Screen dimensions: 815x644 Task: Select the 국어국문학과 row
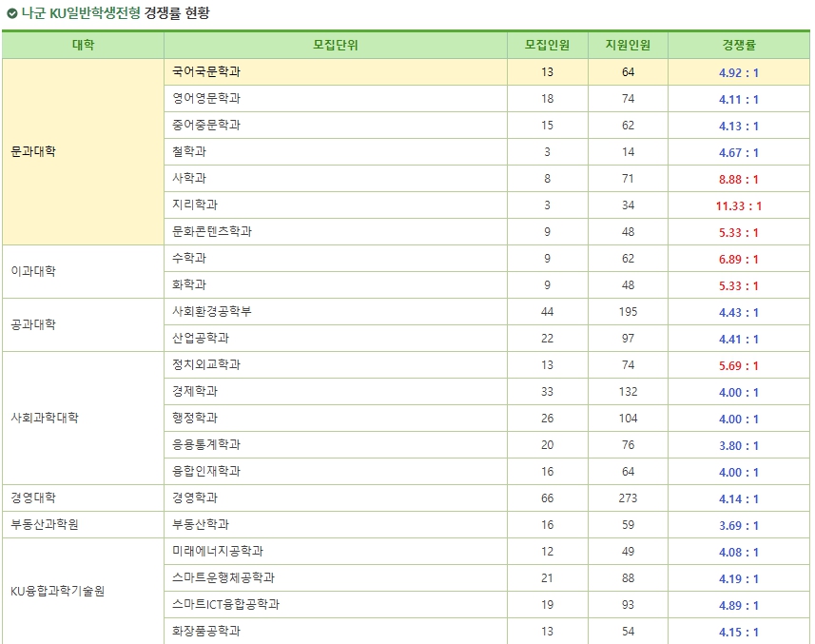click(x=487, y=72)
